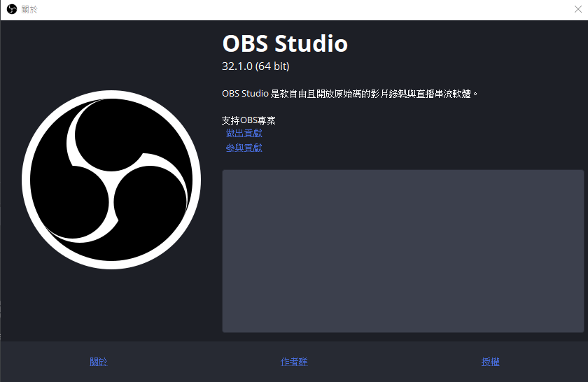Screen dimensions: 588x382
Task: Click the description text about 直播串流軟體
Action: click(x=350, y=94)
